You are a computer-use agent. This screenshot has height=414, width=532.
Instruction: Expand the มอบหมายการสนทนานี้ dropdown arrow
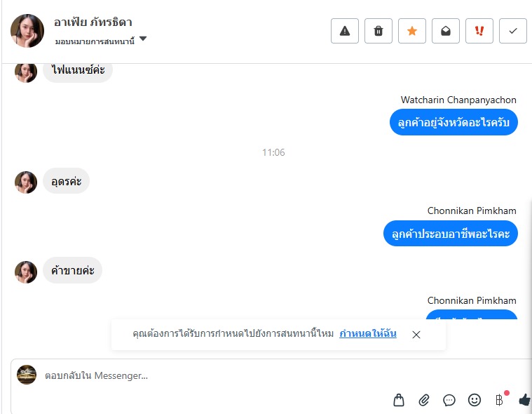143,39
